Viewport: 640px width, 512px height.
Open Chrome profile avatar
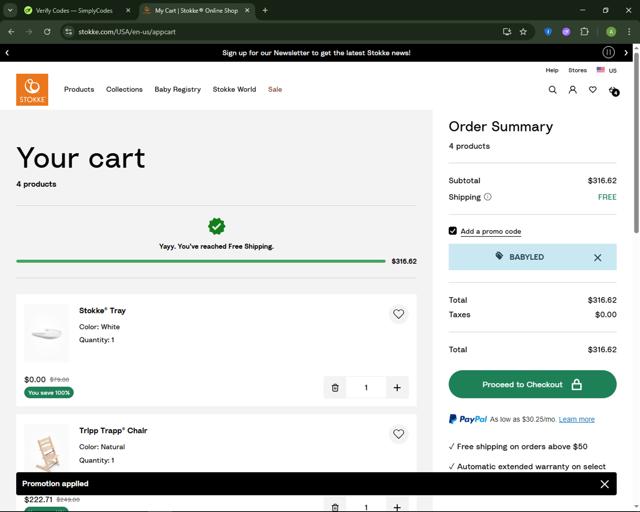611,31
